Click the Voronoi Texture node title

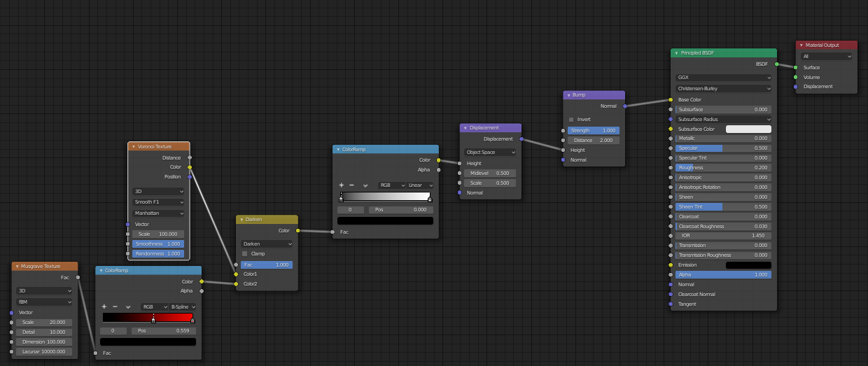point(155,147)
